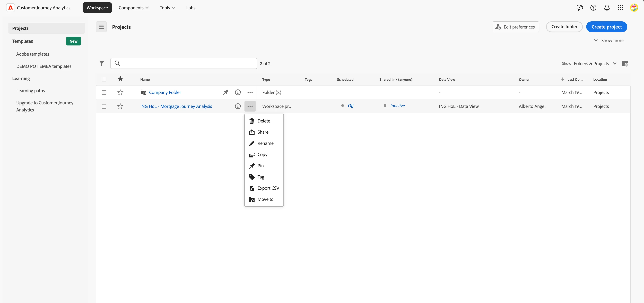Screen dimensions: 644x303
Task: Open the notifications bell
Action: pos(607,7)
